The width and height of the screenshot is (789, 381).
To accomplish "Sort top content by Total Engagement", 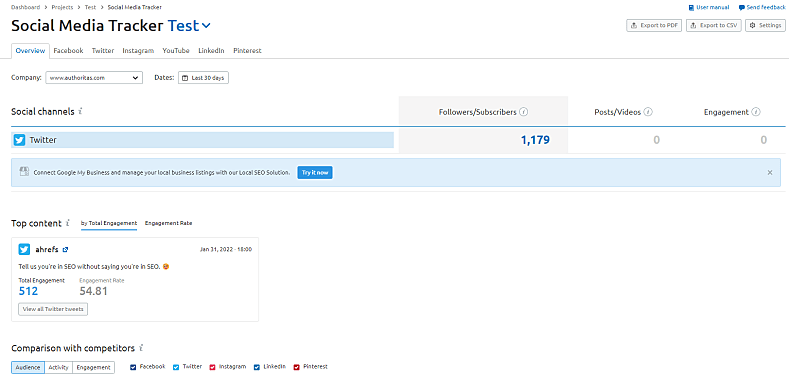I will 109,223.
